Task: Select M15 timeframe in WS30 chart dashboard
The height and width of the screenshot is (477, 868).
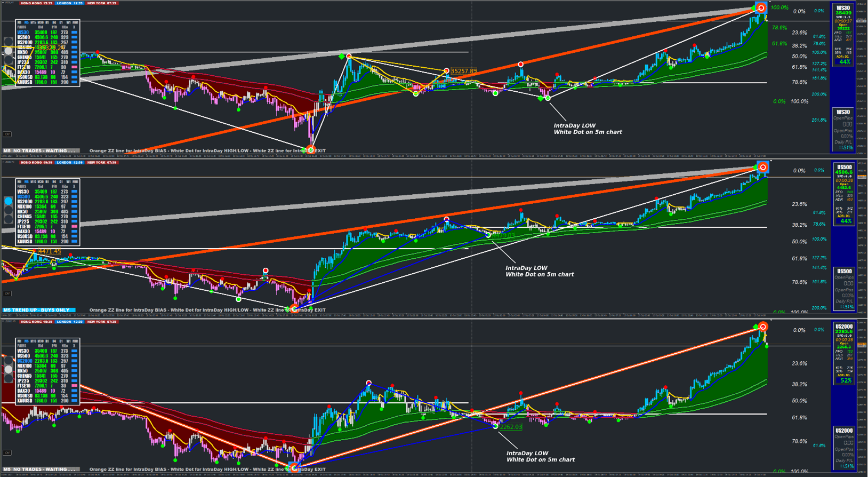Action: tap(33, 22)
